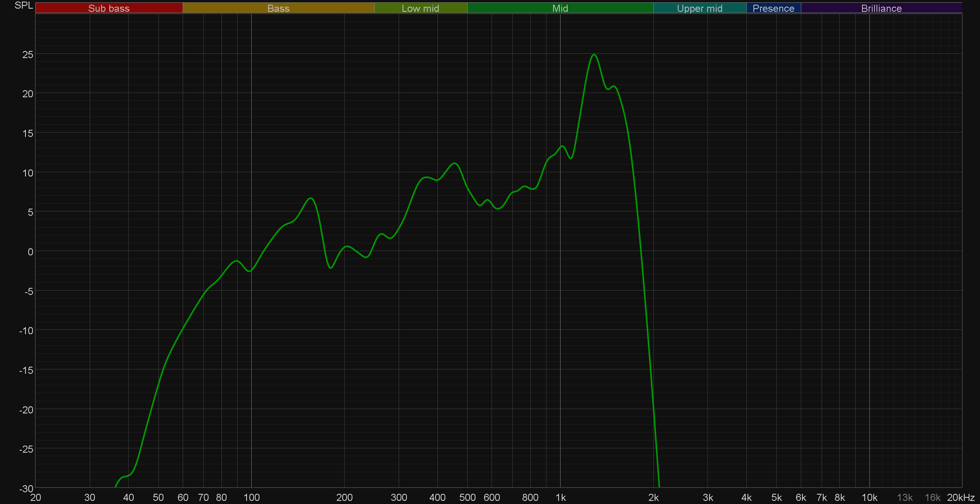Click the 20kHz label on frequency axis
This screenshot has height=504, width=980.
[x=960, y=498]
